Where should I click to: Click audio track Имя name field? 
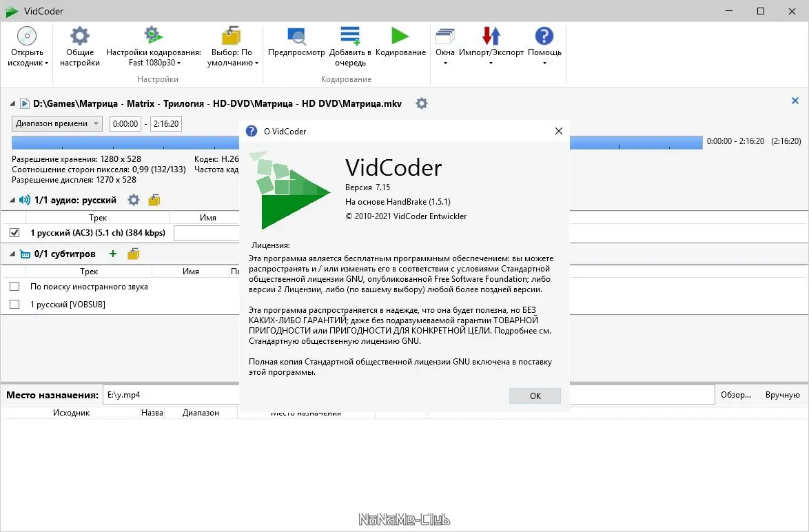[x=207, y=233]
